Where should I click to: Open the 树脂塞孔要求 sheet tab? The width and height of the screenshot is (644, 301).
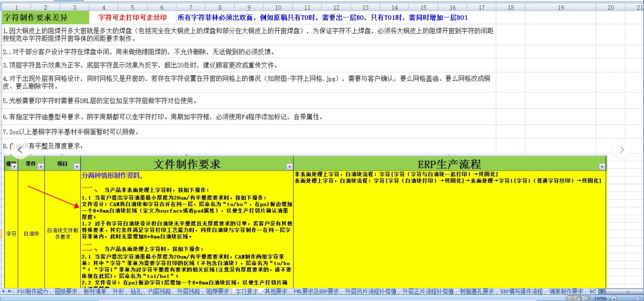[477, 291]
